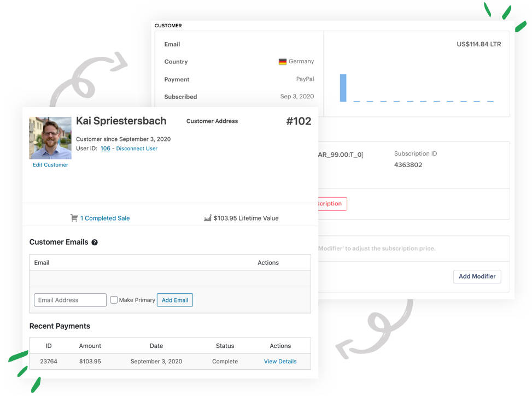Click the Sep 3, 2020 subscribed date
The width and height of the screenshot is (532, 396).
(297, 96)
